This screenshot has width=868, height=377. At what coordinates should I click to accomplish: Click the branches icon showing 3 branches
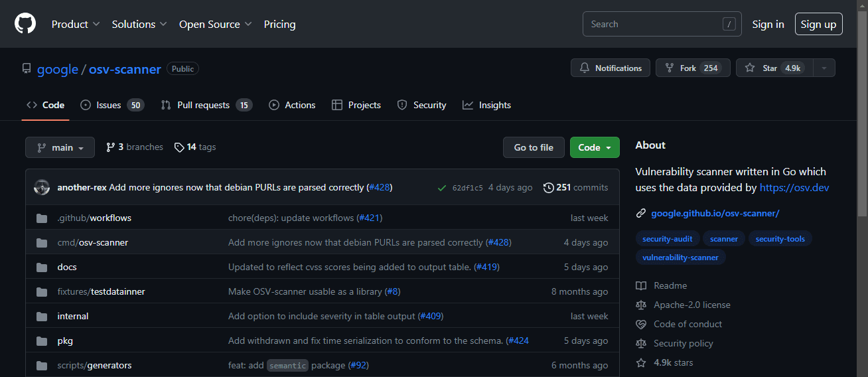(x=110, y=147)
